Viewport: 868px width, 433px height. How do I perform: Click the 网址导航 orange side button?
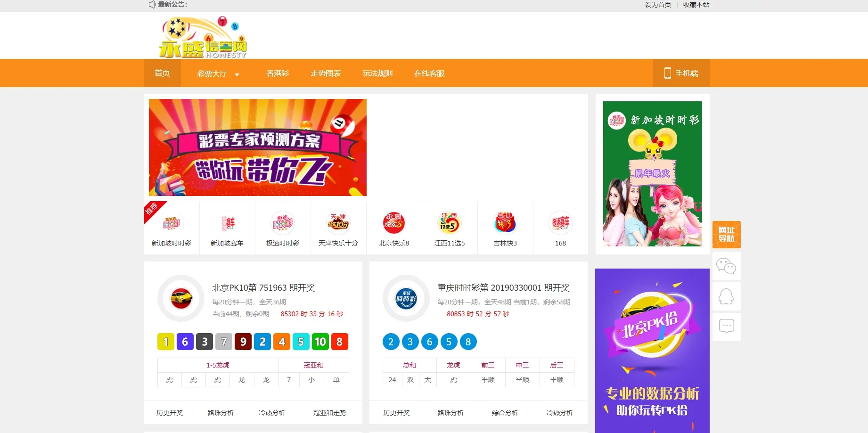(727, 235)
